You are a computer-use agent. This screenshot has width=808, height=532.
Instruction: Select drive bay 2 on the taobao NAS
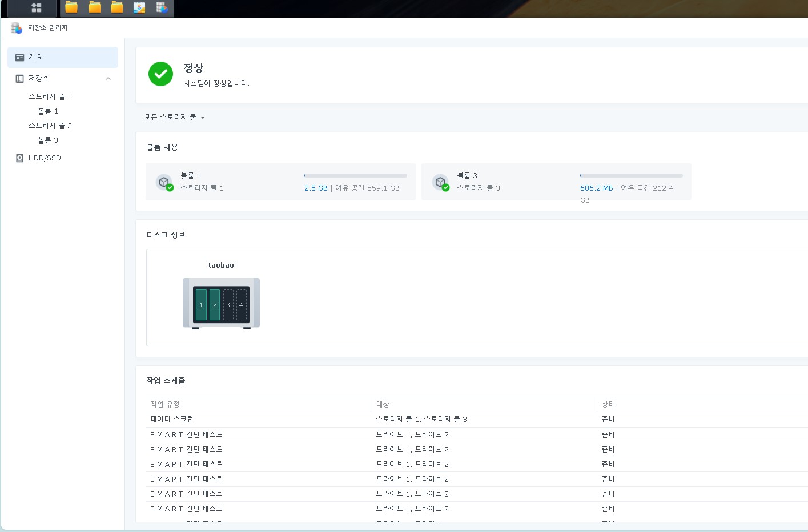[x=215, y=304]
